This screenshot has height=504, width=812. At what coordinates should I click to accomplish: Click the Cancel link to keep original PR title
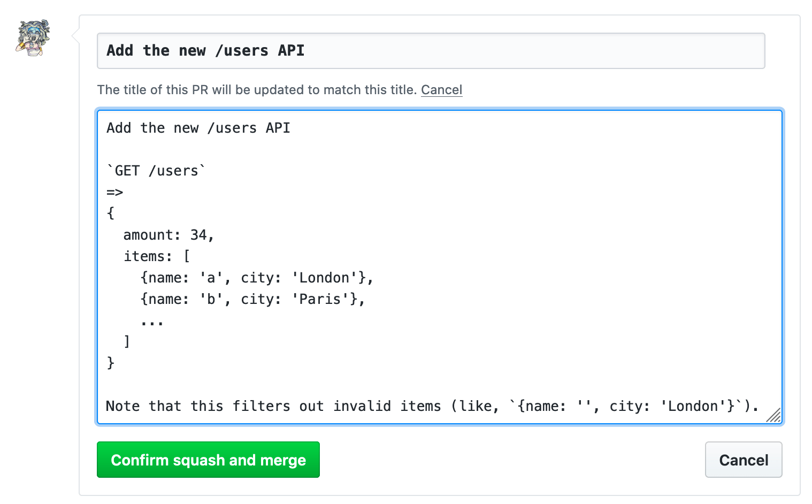coord(441,90)
